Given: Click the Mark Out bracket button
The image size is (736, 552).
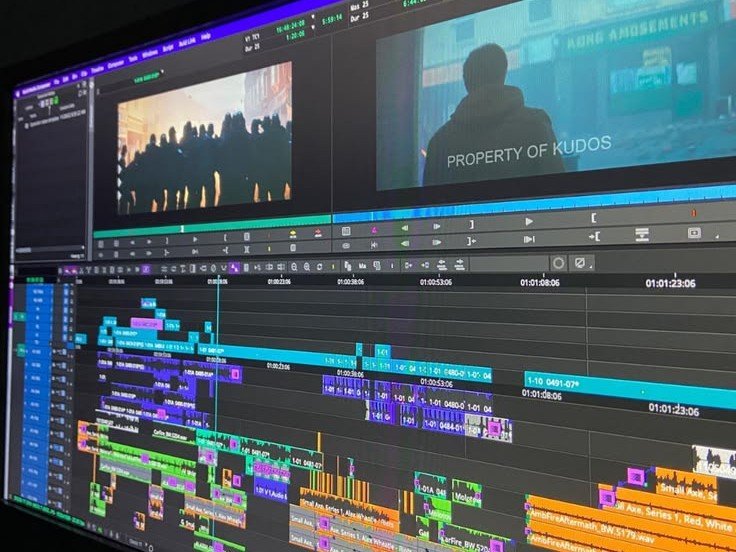Looking at the screenshot, I should coord(472,224).
